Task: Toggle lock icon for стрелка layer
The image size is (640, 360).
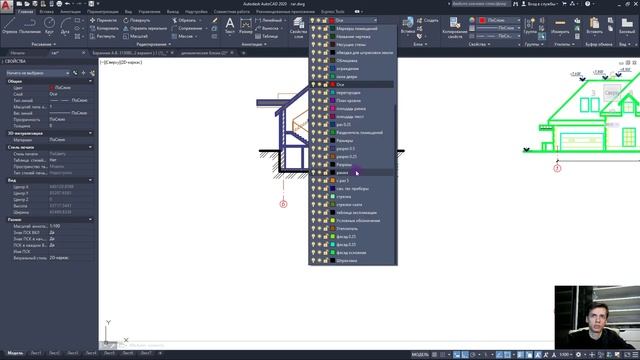Action: (x=325, y=196)
